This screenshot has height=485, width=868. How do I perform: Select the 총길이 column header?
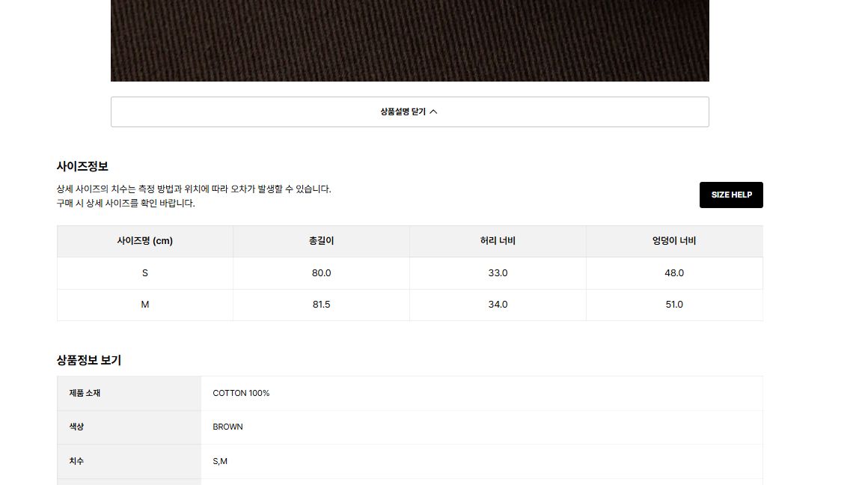[x=321, y=241]
